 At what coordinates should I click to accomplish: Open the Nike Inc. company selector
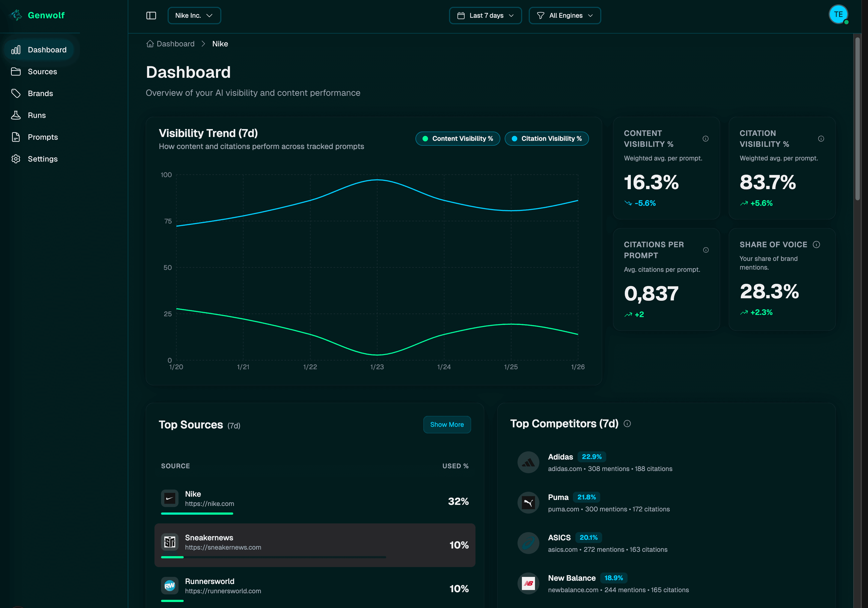pos(194,15)
